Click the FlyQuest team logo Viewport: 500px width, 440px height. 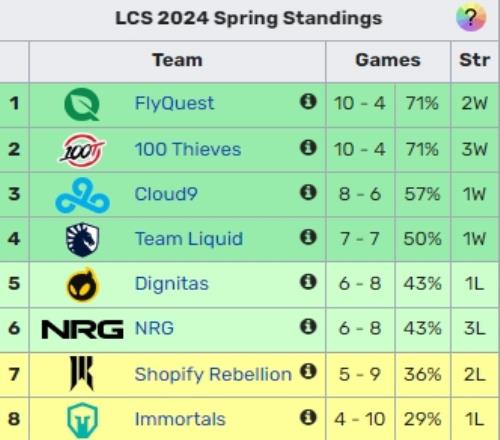point(82,104)
